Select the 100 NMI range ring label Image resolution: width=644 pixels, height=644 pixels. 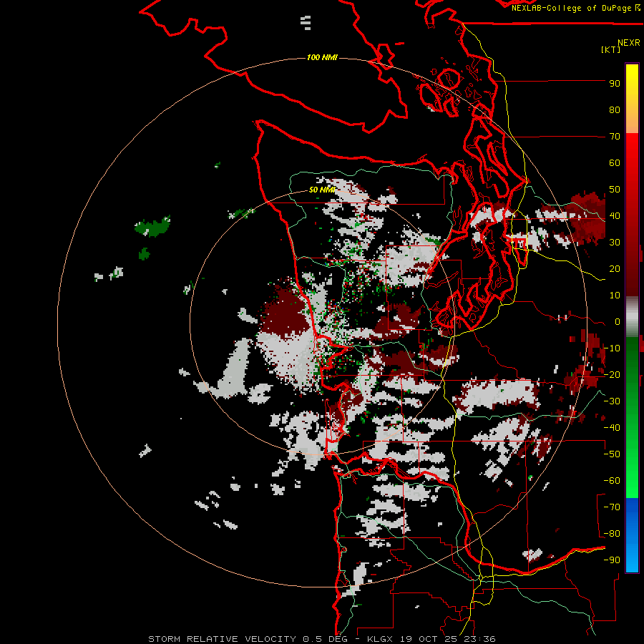click(x=322, y=57)
